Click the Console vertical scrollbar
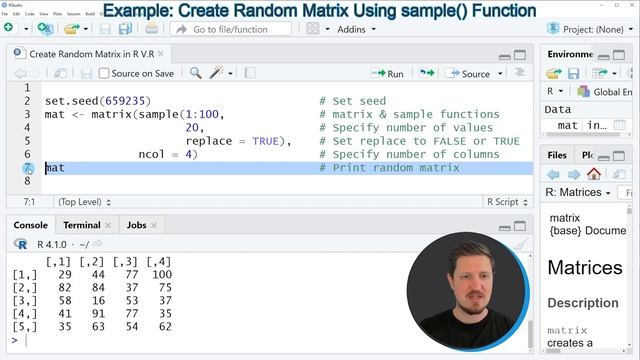 click(x=530, y=302)
